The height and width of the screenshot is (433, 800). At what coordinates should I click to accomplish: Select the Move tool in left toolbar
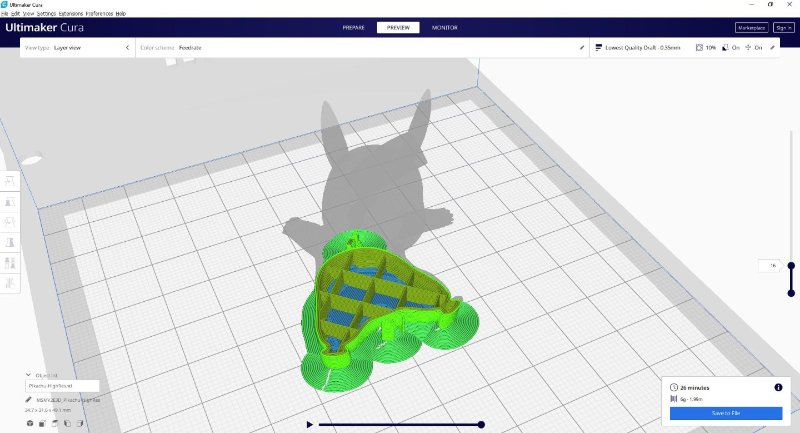10,181
